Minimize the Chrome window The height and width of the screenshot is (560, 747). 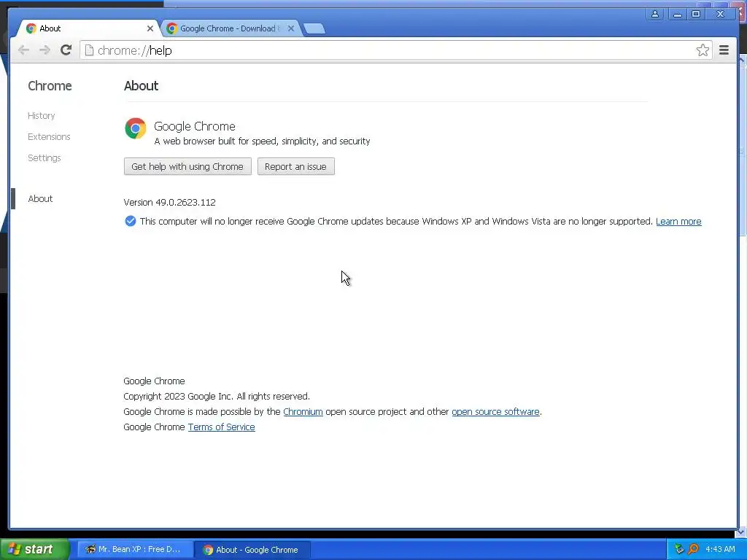(677, 14)
